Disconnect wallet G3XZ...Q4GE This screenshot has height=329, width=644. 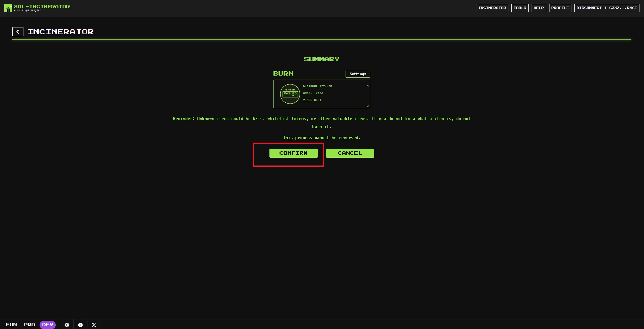607,8
